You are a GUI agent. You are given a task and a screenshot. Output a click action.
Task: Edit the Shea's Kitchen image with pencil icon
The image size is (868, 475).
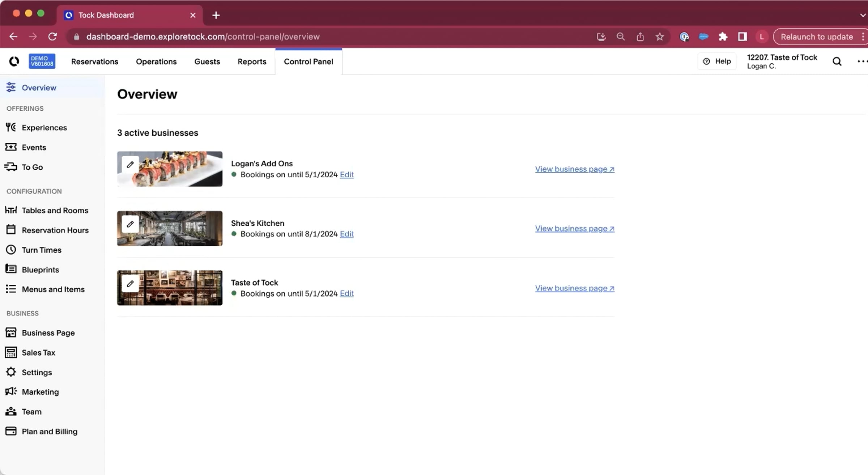pos(130,224)
